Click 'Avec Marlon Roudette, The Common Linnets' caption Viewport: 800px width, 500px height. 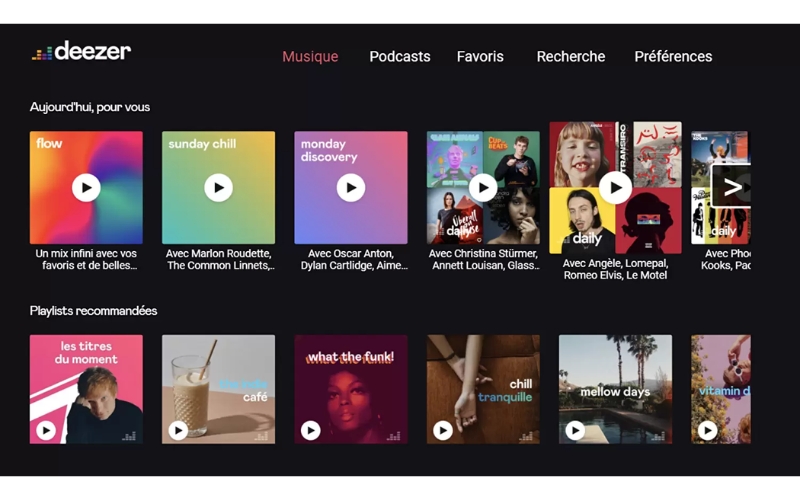[x=219, y=260]
